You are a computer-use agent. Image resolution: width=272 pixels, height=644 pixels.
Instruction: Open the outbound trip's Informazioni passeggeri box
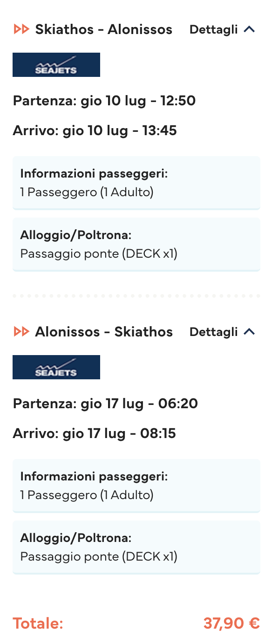point(136,183)
